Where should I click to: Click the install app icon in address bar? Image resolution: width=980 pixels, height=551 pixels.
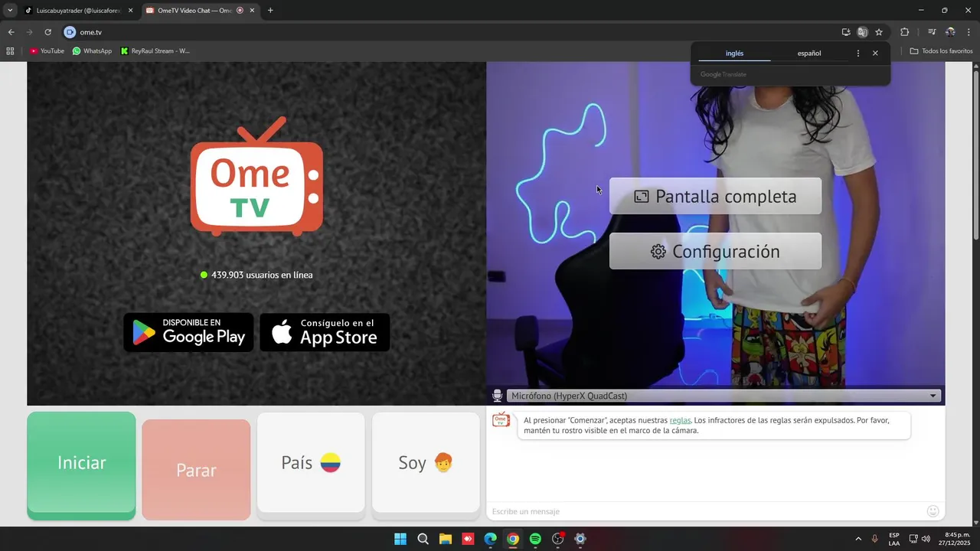[846, 32]
